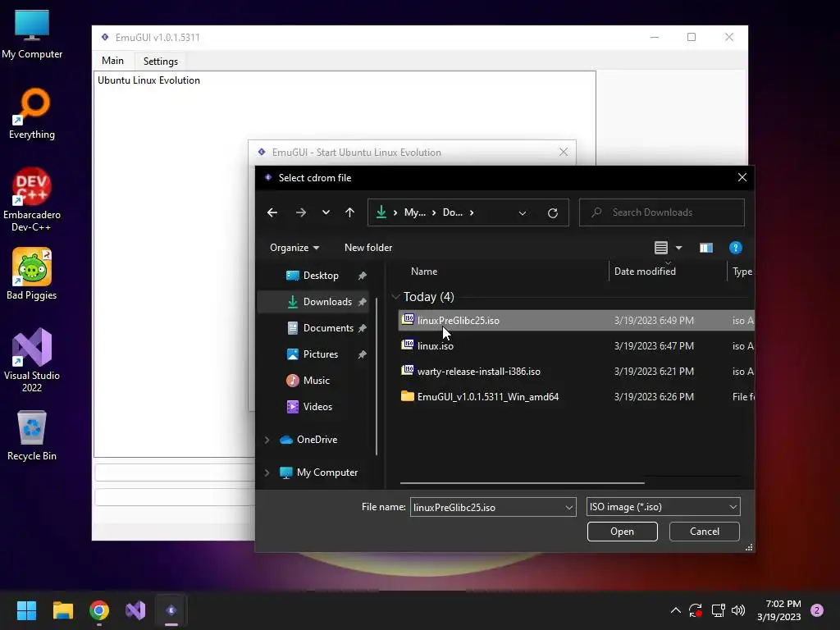
Task: Click the Search Downloads field
Action: [662, 212]
